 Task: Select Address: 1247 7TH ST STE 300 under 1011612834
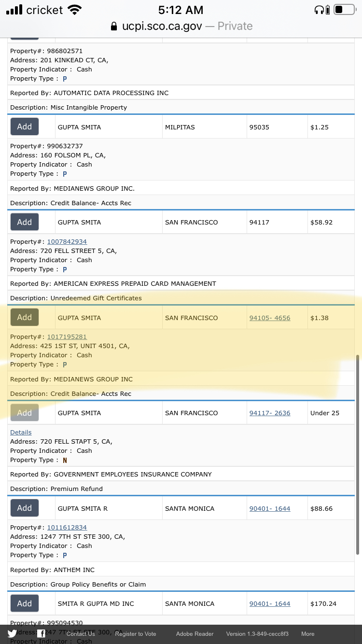tap(68, 537)
